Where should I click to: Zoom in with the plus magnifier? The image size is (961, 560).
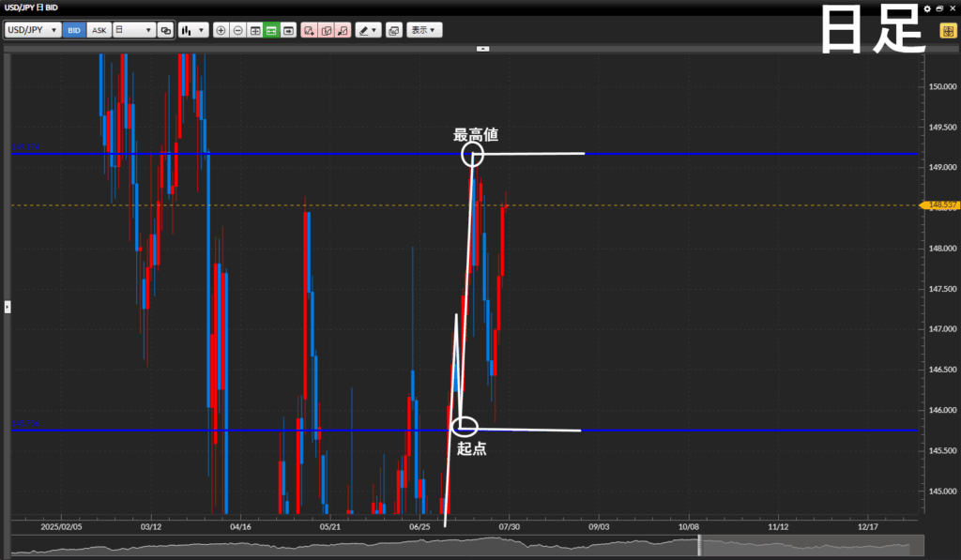click(x=221, y=30)
